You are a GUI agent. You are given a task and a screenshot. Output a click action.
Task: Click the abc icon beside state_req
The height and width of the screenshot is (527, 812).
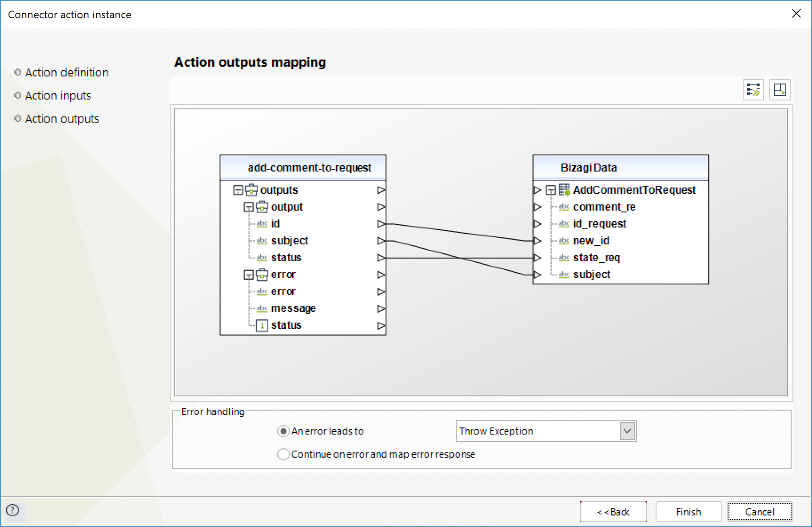click(564, 257)
